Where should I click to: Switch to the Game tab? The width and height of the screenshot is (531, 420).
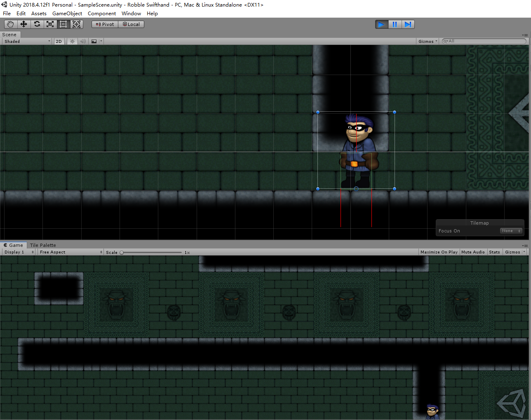click(x=14, y=245)
